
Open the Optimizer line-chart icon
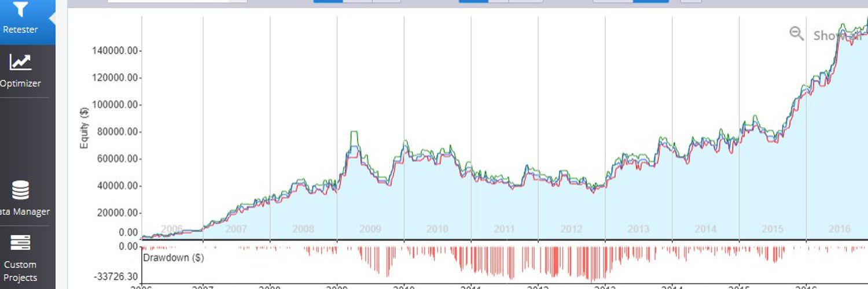click(21, 62)
